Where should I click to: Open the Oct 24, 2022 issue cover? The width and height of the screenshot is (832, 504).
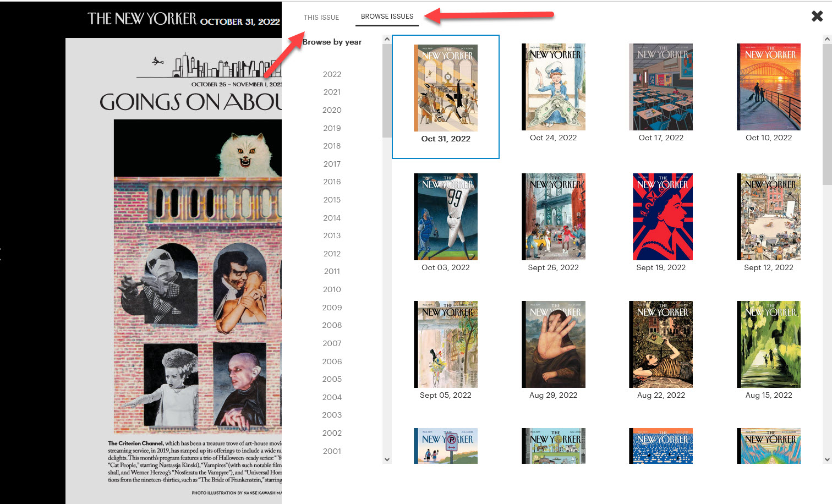[x=554, y=87]
